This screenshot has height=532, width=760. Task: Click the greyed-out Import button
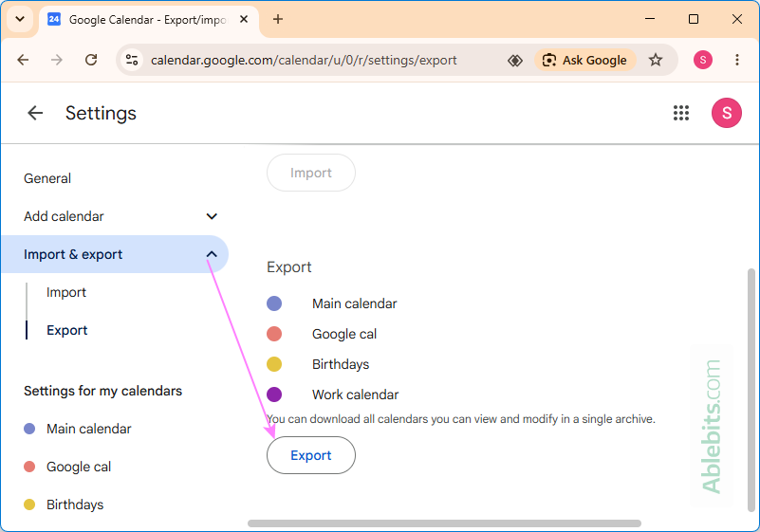310,173
